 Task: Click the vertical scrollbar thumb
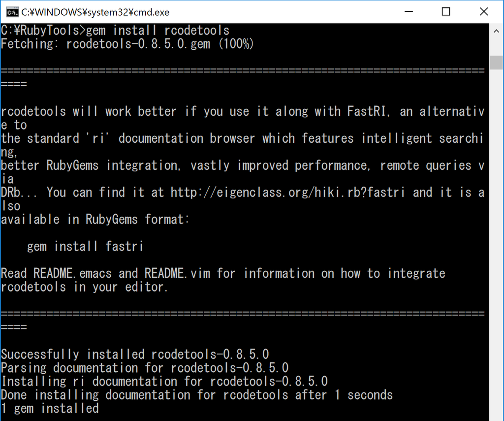tap(496, 63)
